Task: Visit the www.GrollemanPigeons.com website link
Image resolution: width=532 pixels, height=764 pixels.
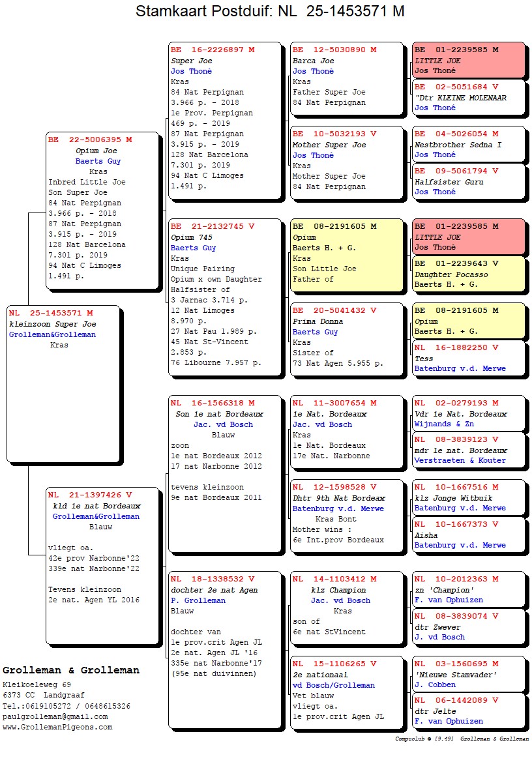Action: coord(57,727)
